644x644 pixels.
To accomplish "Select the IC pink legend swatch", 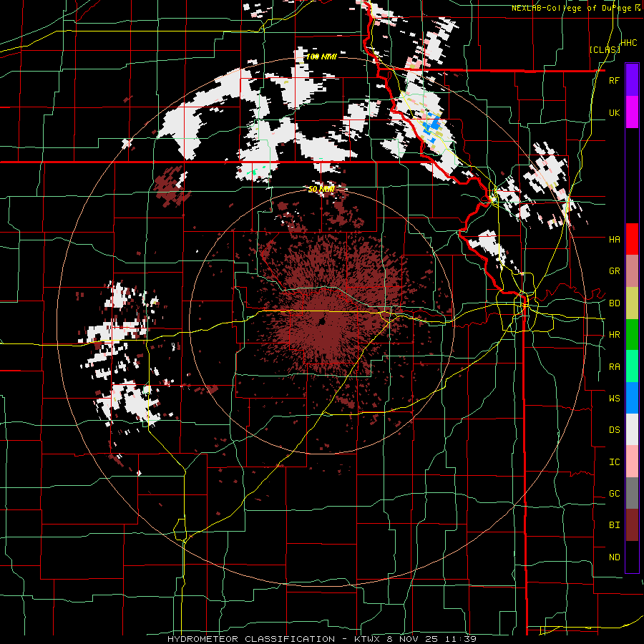I will click(x=632, y=462).
